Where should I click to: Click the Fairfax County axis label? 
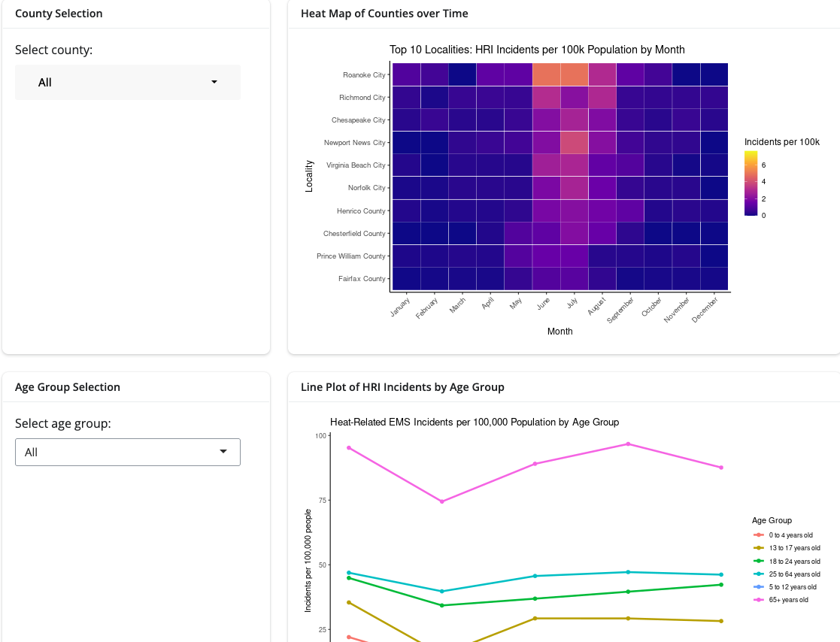[362, 279]
